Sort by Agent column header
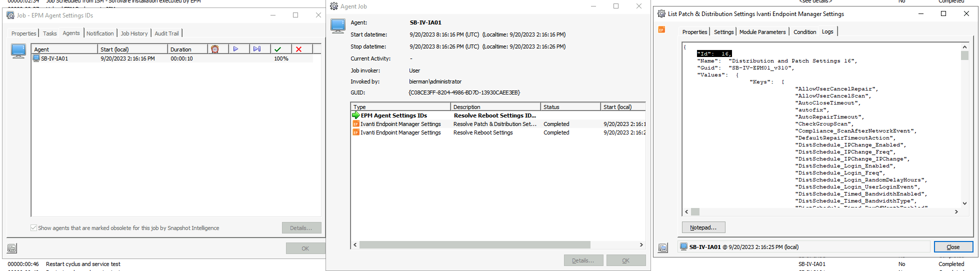Viewport: 980px width, 271px height. tap(64, 49)
